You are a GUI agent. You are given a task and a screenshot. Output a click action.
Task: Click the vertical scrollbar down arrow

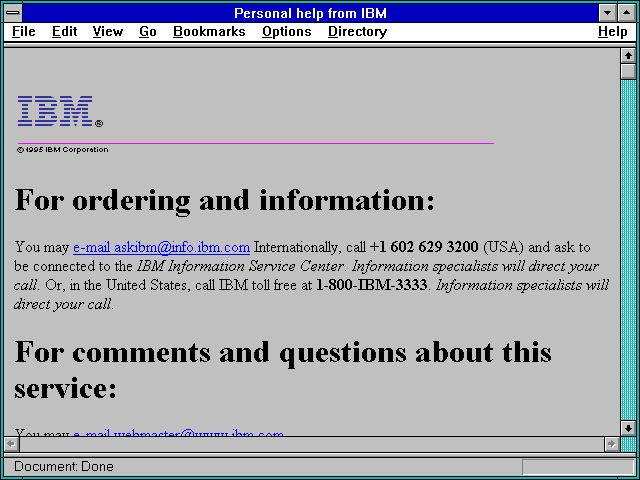point(628,428)
